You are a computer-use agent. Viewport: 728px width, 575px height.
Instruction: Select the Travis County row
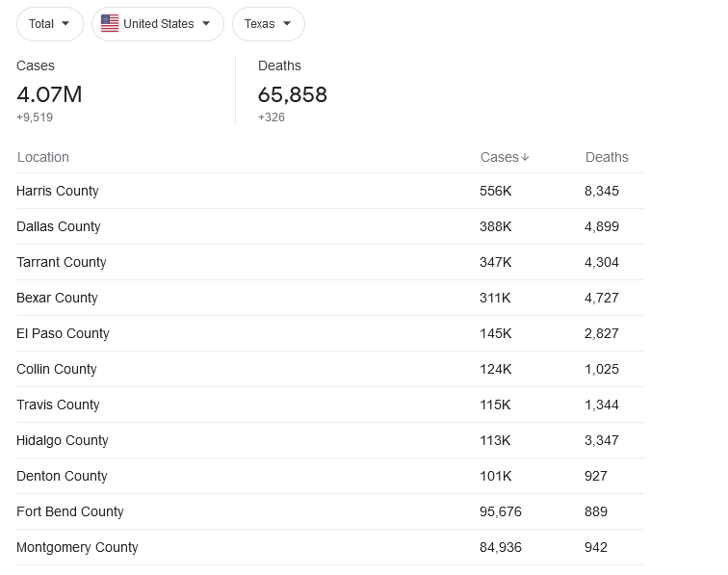330,405
